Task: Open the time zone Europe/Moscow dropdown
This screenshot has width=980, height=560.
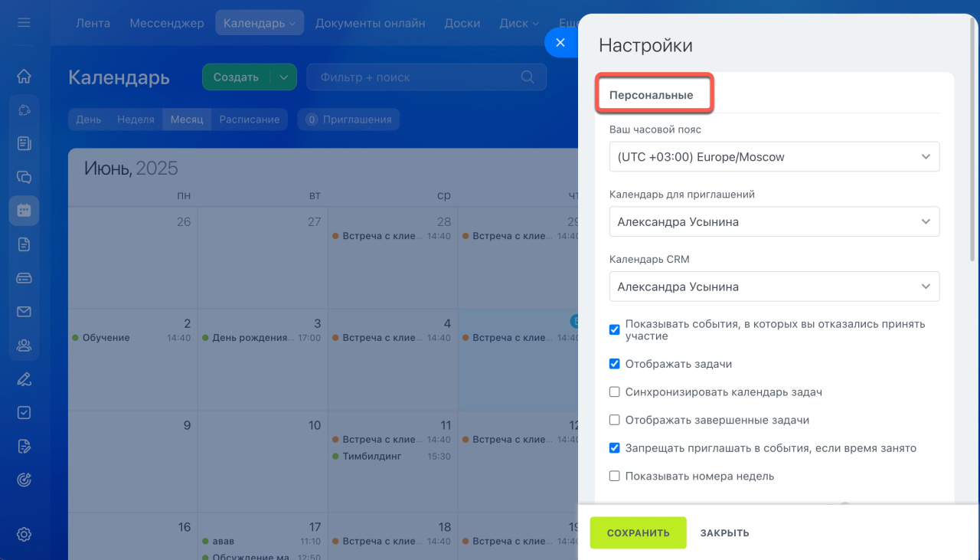Action: pos(774,157)
